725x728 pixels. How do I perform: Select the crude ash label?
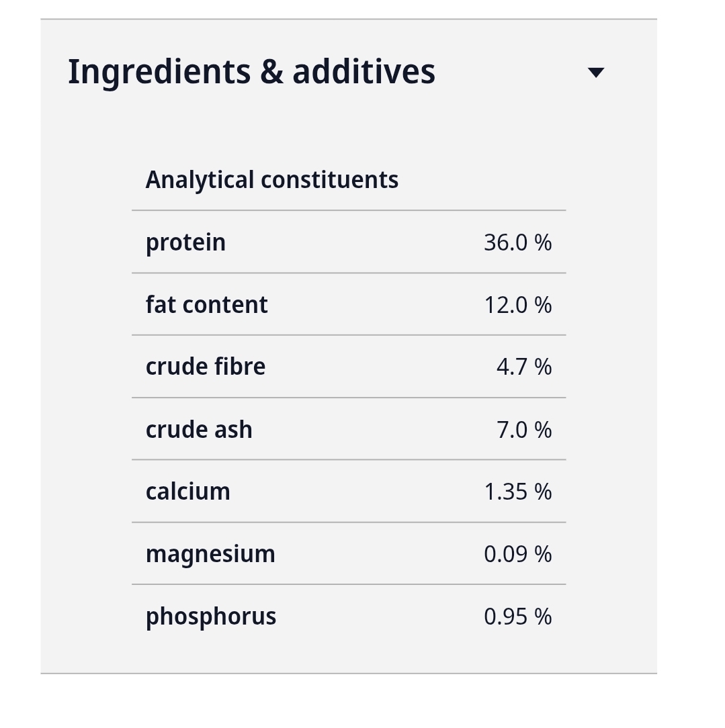(199, 429)
